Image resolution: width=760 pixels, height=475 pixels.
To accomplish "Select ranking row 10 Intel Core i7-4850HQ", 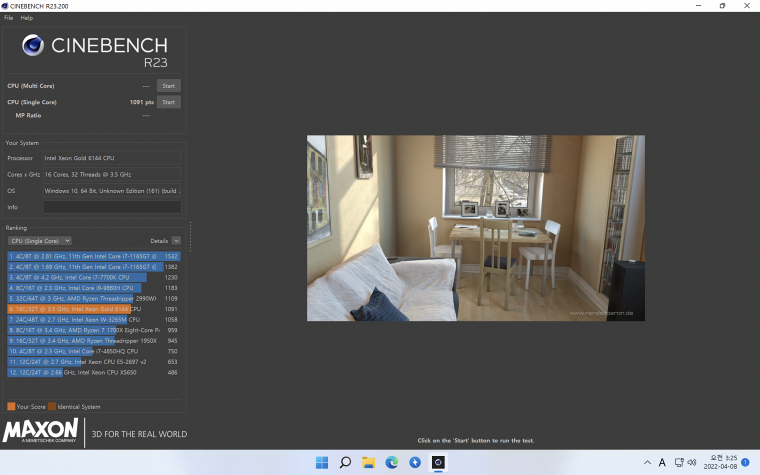I will [x=94, y=351].
